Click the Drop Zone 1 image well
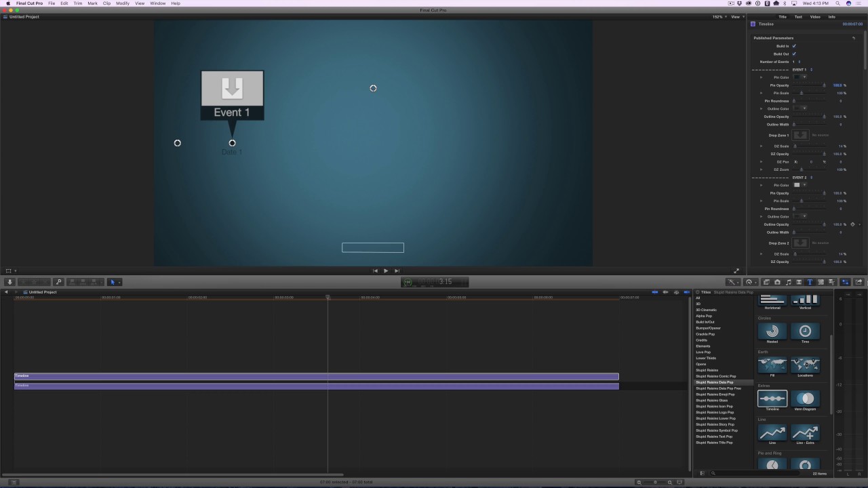This screenshot has height=488, width=868. [801, 135]
